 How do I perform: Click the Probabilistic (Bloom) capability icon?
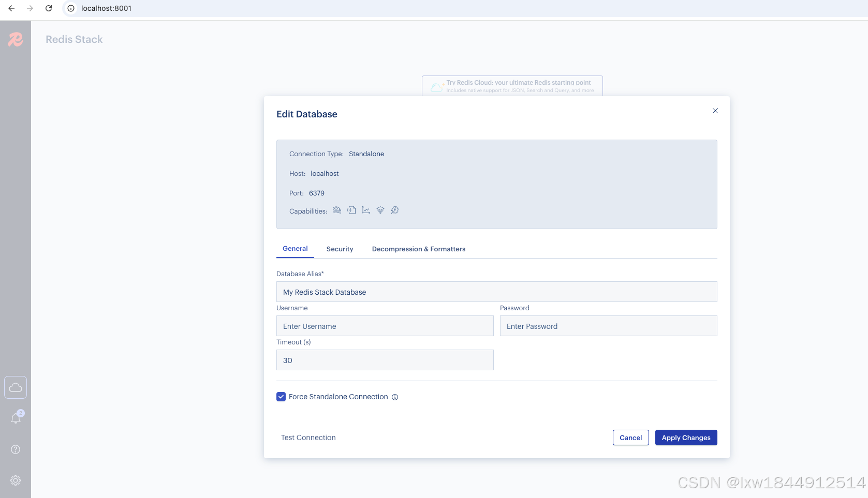pos(380,210)
